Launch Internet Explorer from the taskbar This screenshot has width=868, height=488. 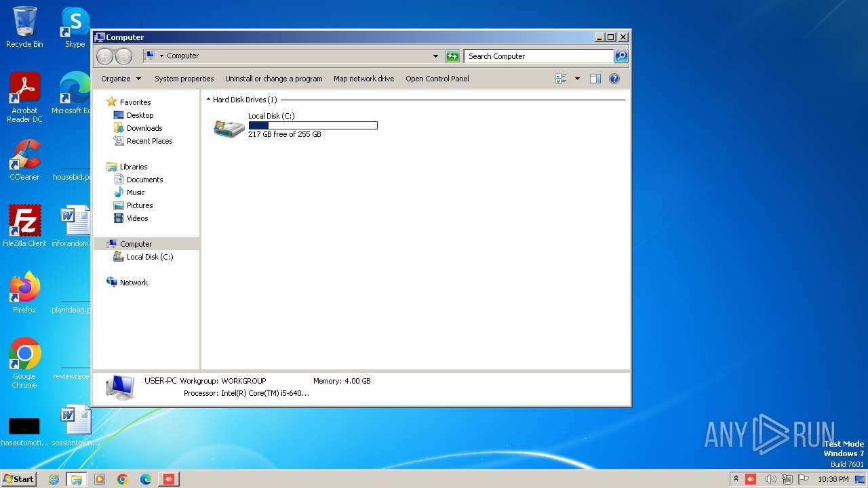(54, 479)
